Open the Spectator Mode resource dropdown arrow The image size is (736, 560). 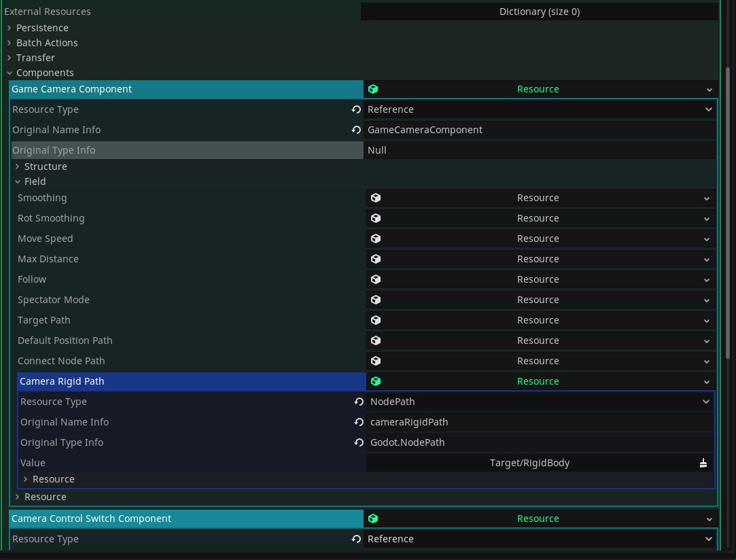(x=706, y=300)
